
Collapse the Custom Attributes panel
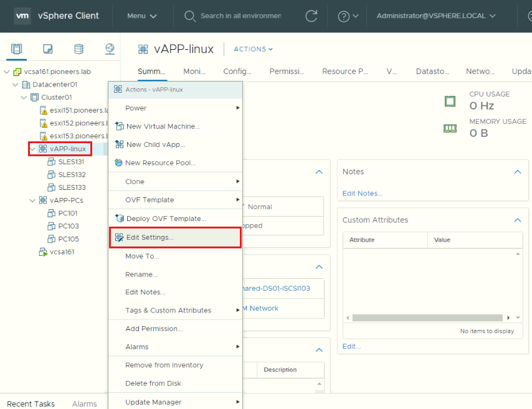(x=518, y=220)
